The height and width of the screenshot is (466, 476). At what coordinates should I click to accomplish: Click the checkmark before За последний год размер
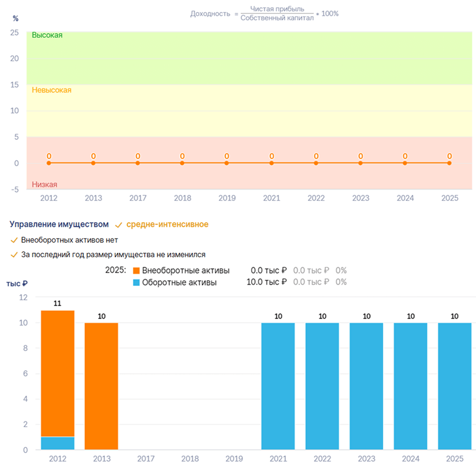tap(14, 255)
